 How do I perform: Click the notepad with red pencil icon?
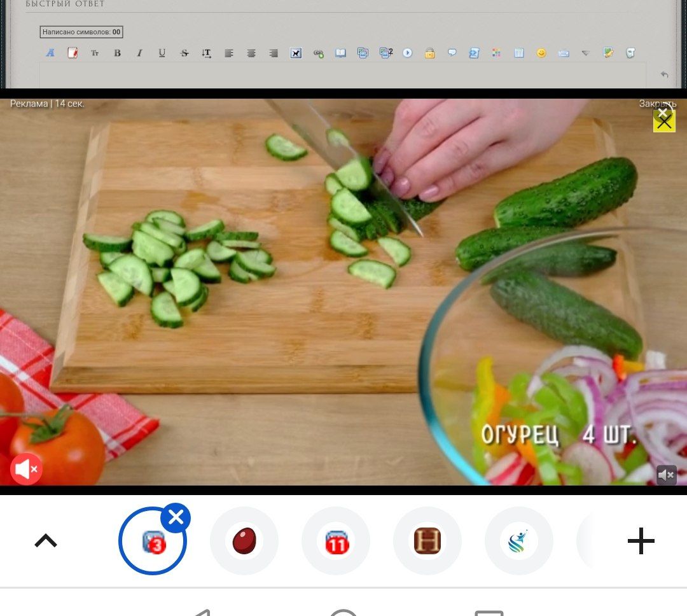73,53
